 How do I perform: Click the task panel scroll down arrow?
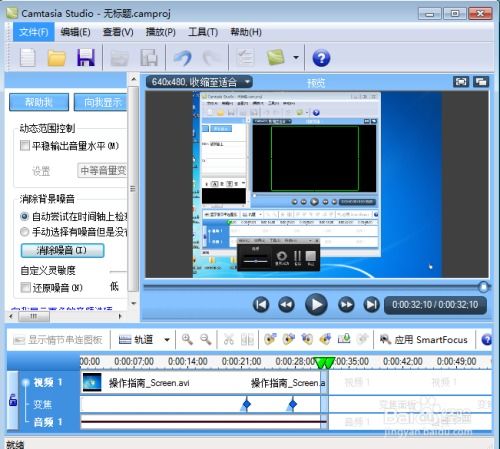click(134, 303)
